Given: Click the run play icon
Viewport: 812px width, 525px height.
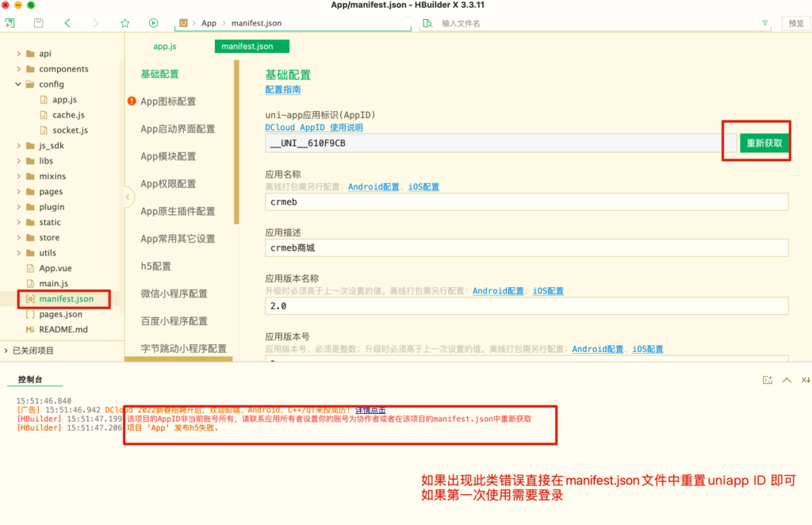Looking at the screenshot, I should 153,23.
